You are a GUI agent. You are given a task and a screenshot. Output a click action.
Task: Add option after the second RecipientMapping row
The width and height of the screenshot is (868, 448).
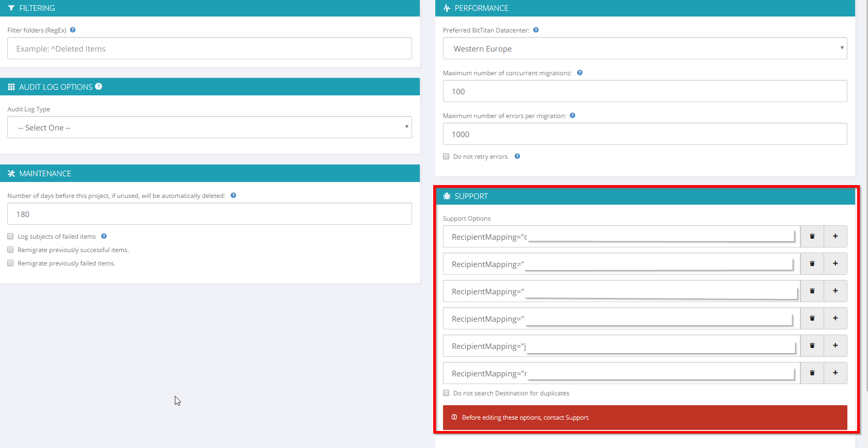835,263
